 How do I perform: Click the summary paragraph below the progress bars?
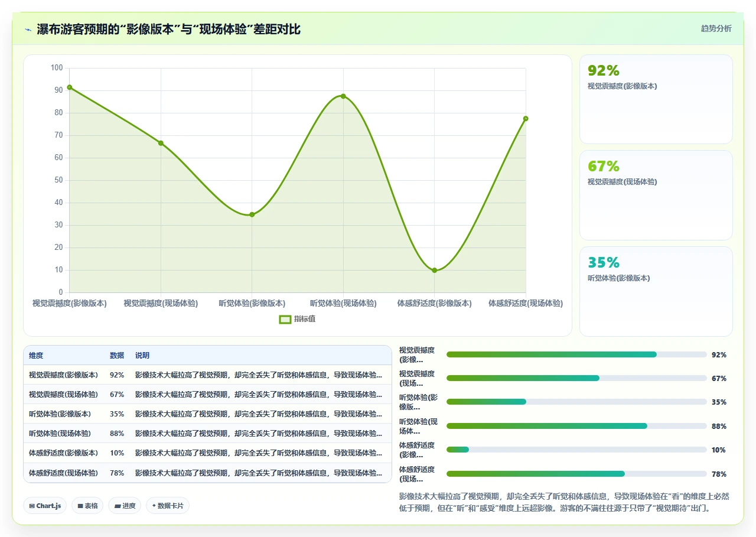[564, 502]
